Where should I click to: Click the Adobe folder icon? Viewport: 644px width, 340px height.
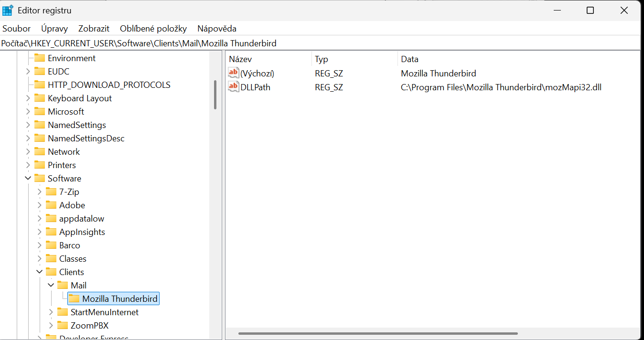[x=51, y=205]
